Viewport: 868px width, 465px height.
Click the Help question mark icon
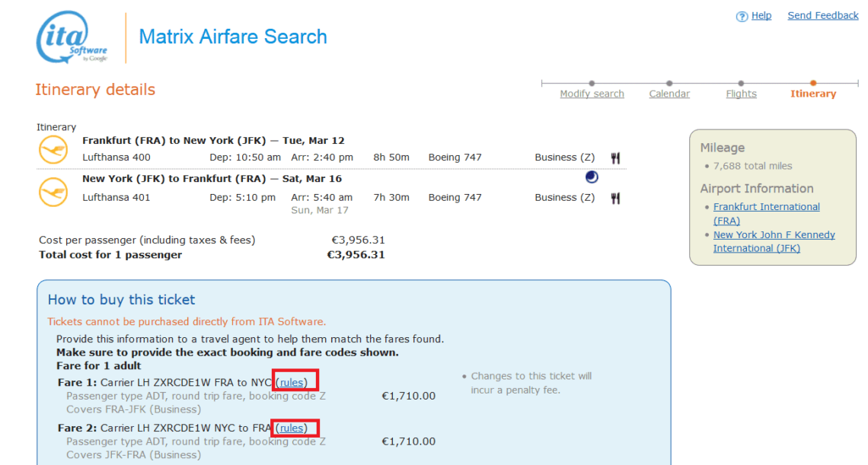pyautogui.click(x=742, y=17)
